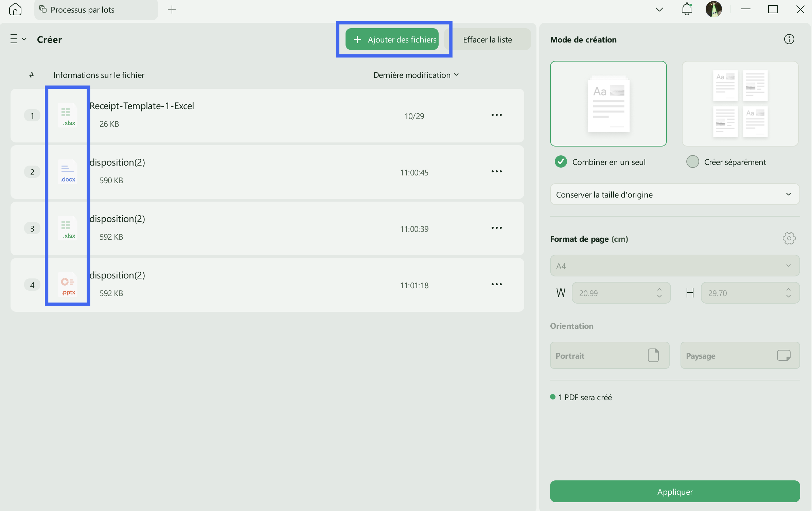Open the Conserver la taille d'origine dropdown
This screenshot has height=511, width=812.
tap(674, 194)
